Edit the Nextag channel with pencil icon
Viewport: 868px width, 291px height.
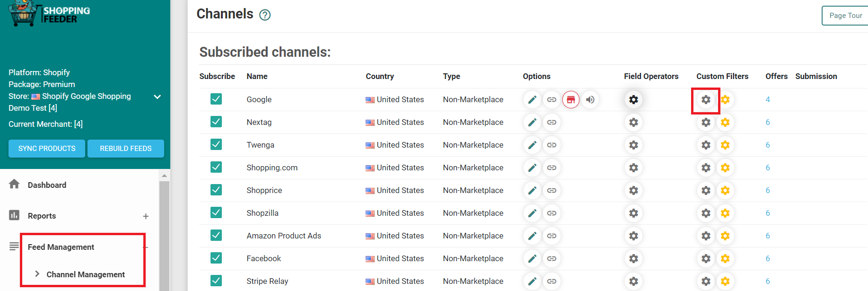[532, 122]
